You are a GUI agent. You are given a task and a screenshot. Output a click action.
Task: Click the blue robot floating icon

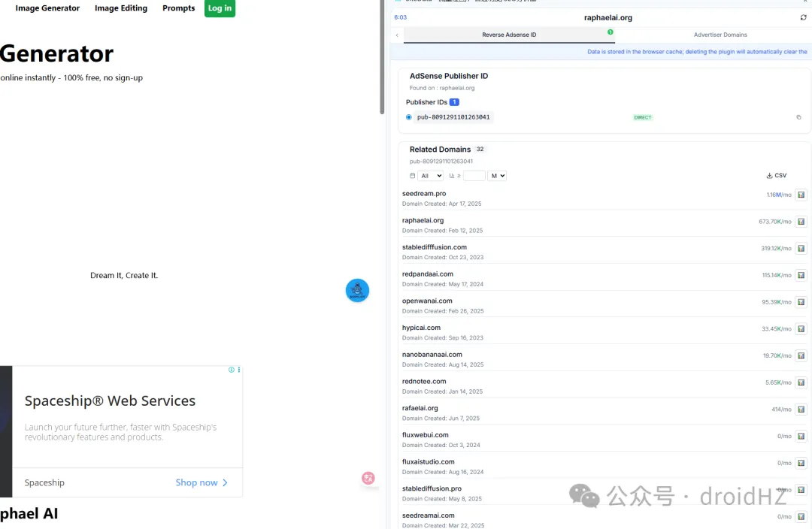click(357, 290)
